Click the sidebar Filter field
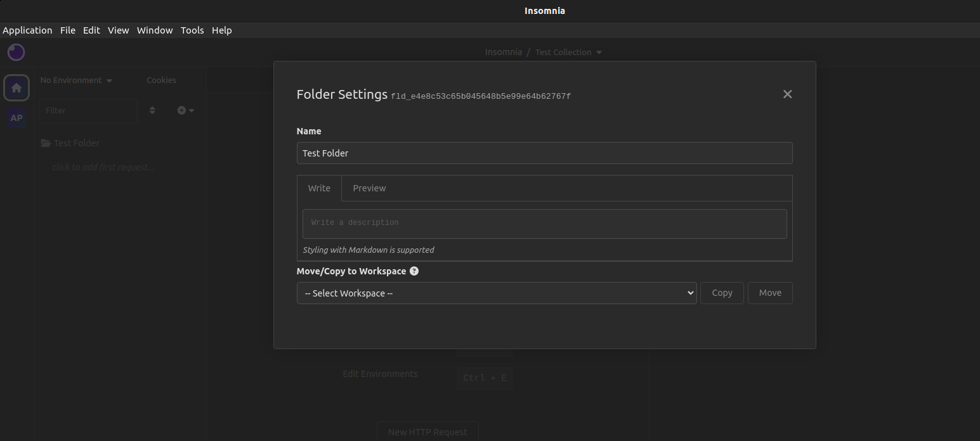980x441 pixels. pyautogui.click(x=88, y=110)
